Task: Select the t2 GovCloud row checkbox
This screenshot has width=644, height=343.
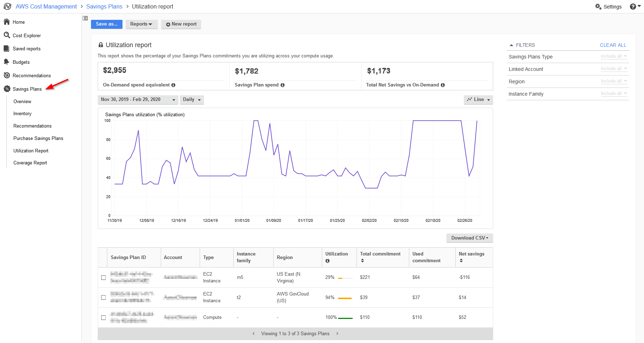Action: point(103,297)
